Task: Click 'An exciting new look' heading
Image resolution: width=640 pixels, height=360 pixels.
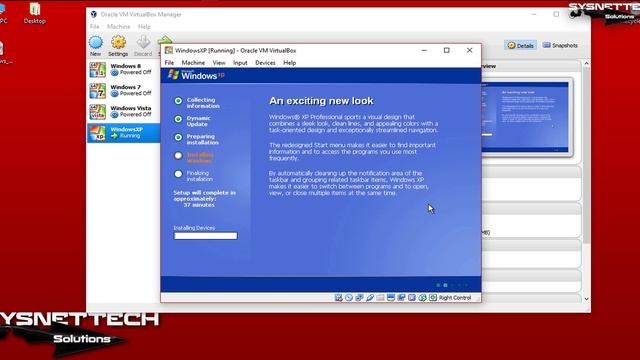Action: pos(321,101)
